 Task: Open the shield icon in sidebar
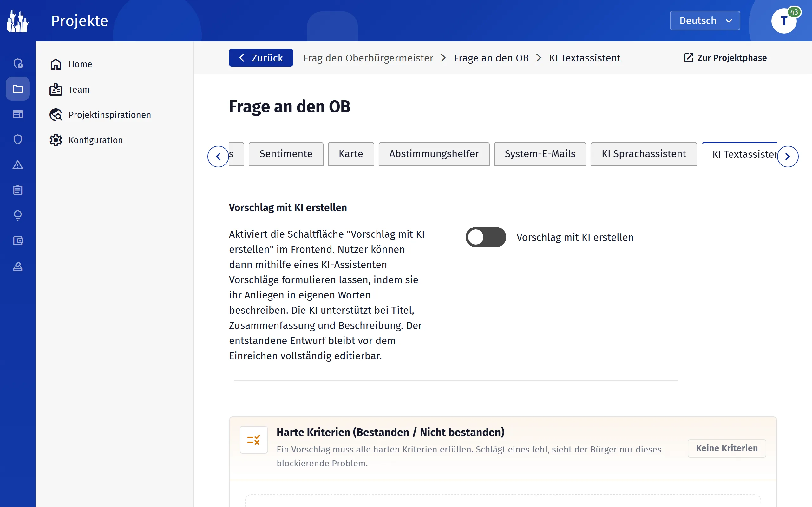coord(17,139)
